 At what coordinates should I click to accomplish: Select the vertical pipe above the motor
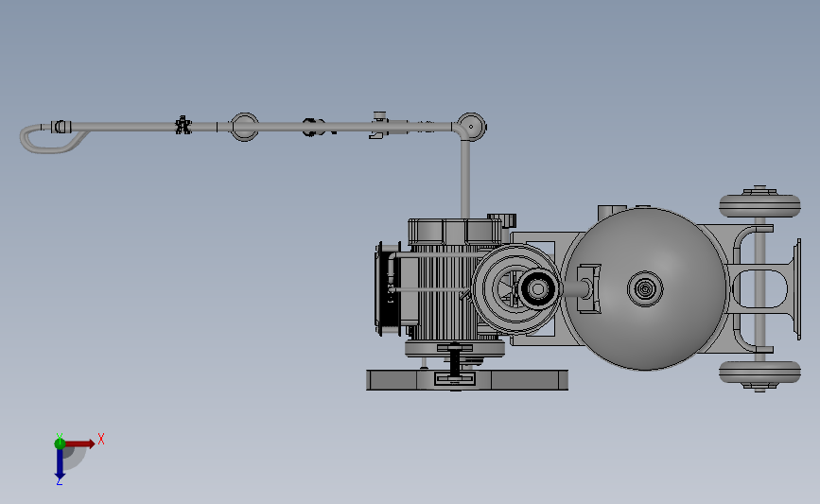point(465,179)
